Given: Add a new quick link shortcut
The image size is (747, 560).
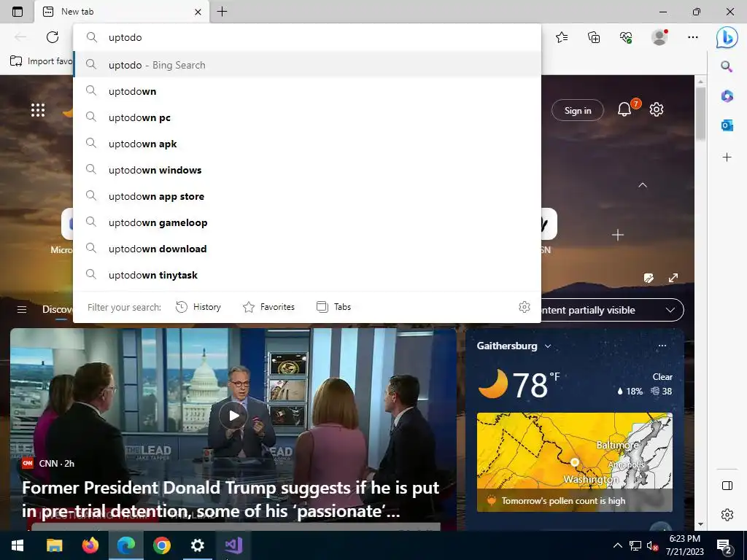Looking at the screenshot, I should [618, 235].
